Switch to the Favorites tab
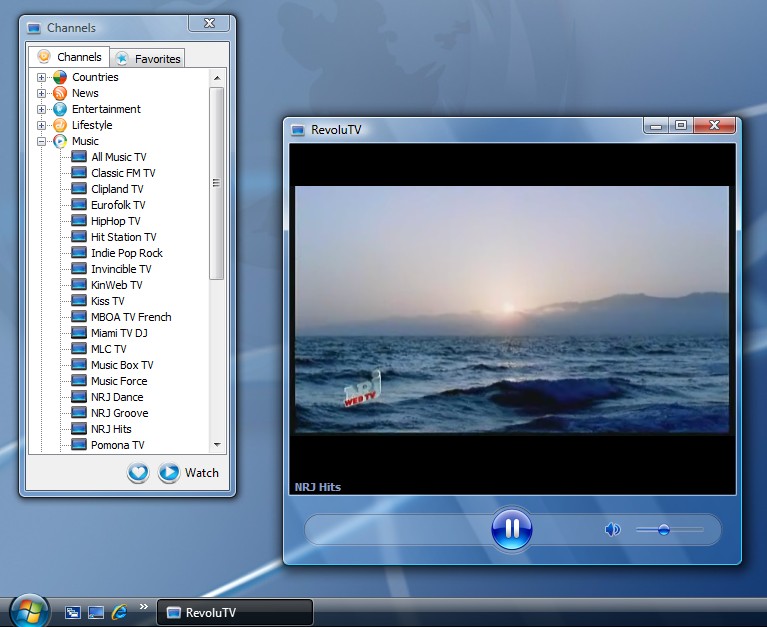Screen dimensions: 767x627 click(148, 58)
